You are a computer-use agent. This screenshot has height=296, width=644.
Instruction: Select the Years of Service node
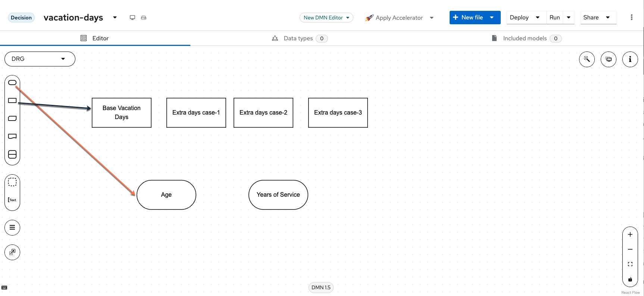pyautogui.click(x=278, y=195)
